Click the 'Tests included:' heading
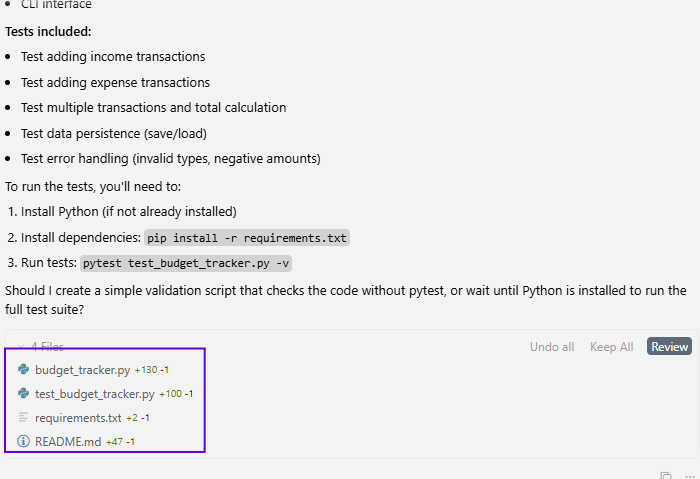 click(x=48, y=31)
